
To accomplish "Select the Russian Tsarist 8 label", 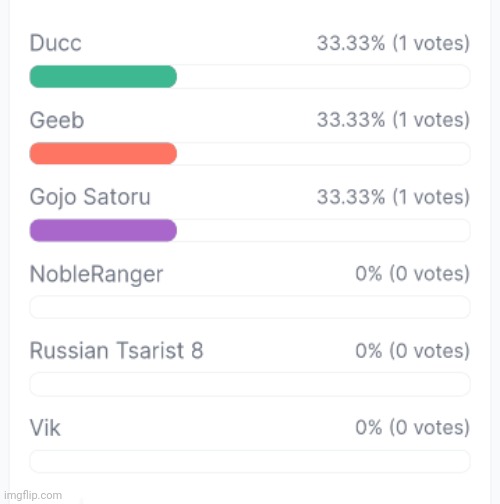I will 116,351.
